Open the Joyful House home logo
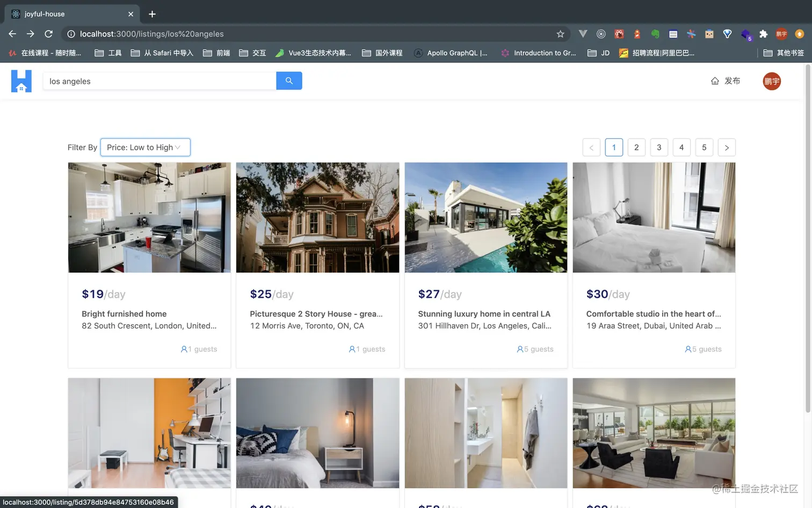 pyautogui.click(x=21, y=81)
